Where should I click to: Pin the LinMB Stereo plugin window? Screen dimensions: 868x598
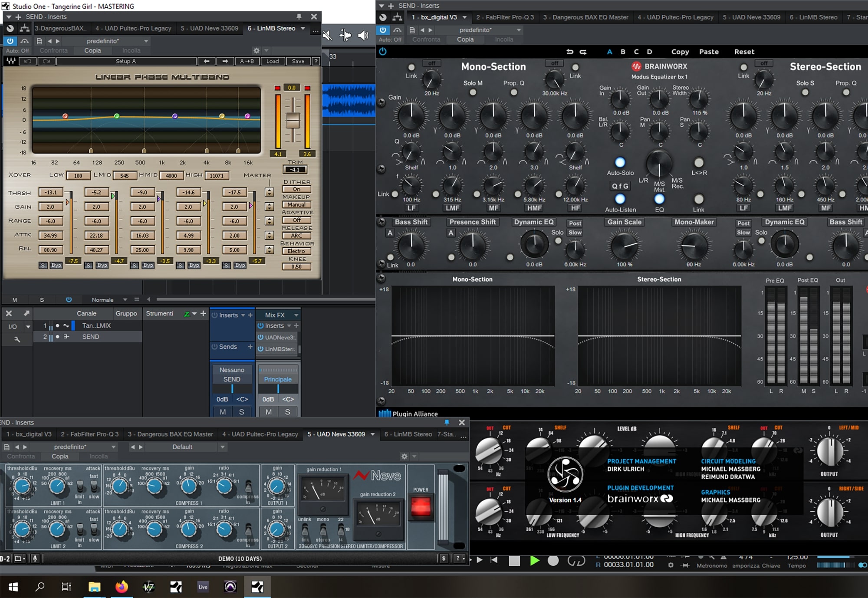coord(299,16)
